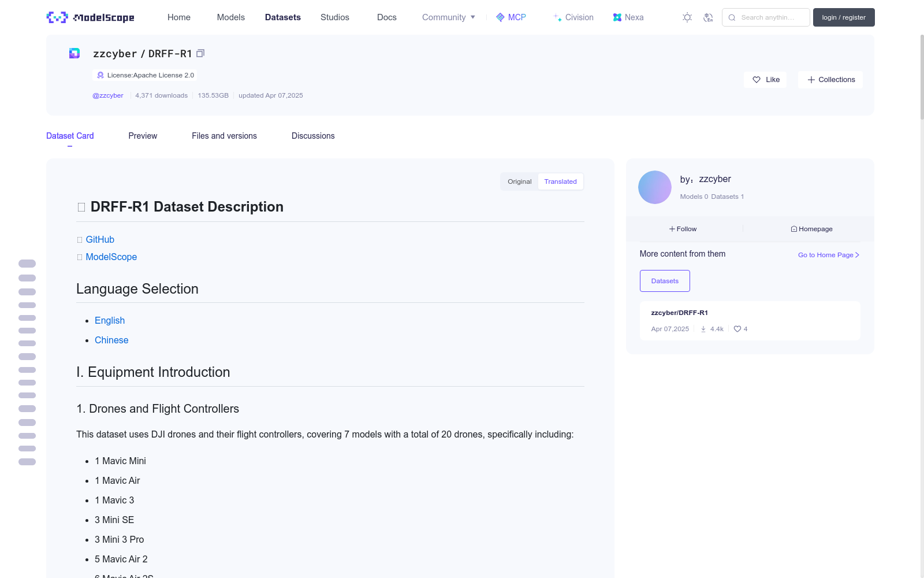Click the Models 0 count text
Screen dimensions: 924x578
click(694, 197)
